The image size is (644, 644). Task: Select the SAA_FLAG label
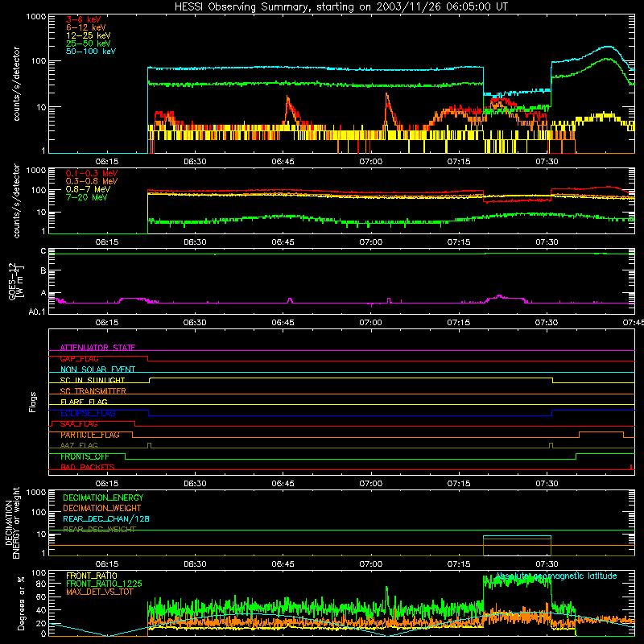pos(79,424)
